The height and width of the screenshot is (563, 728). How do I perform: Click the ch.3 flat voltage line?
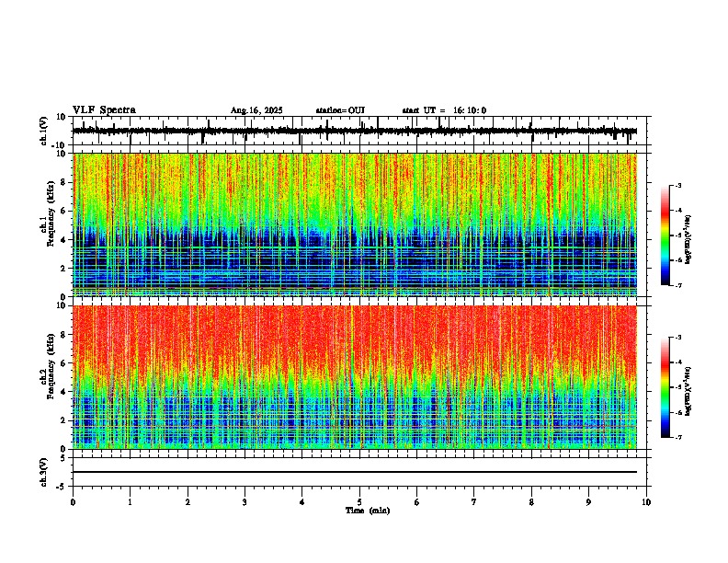click(x=355, y=472)
